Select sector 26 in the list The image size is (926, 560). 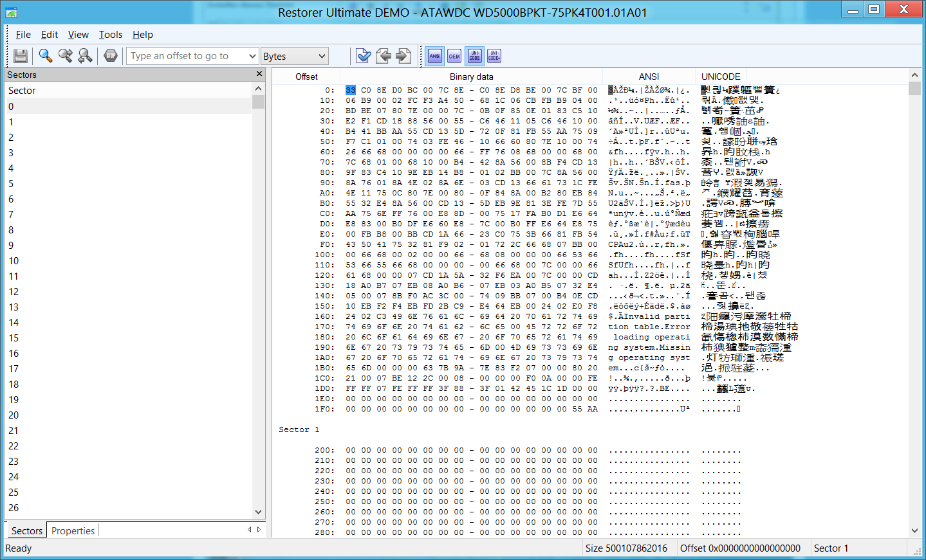pyautogui.click(x=129, y=508)
